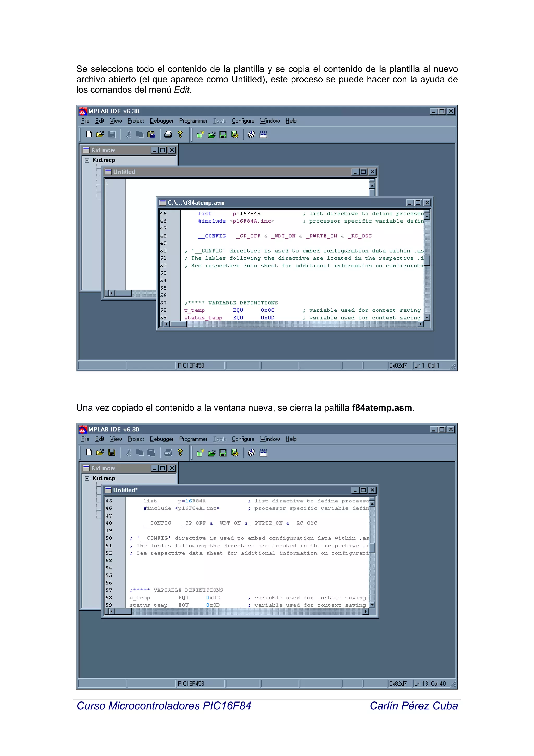This screenshot has width=534, height=756.
Task: Click Paste icon in upper MPLAB toolbar
Action: point(151,134)
